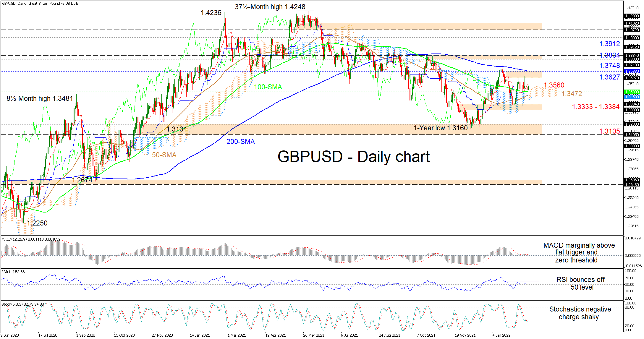644x339 pixels.
Task: Click the RSI(14) 53.66 indicator title
Action: 13,272
